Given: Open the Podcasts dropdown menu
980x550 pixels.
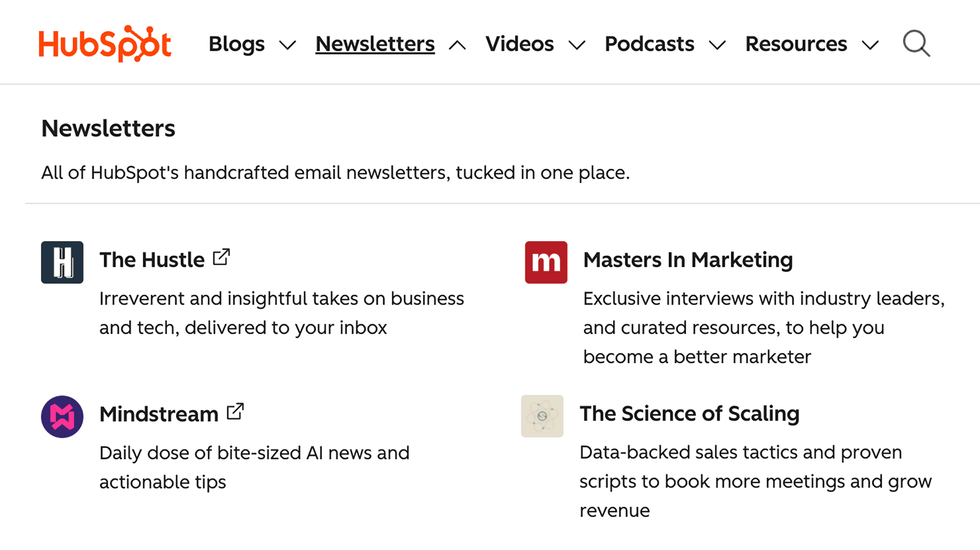Looking at the screenshot, I should coord(717,45).
